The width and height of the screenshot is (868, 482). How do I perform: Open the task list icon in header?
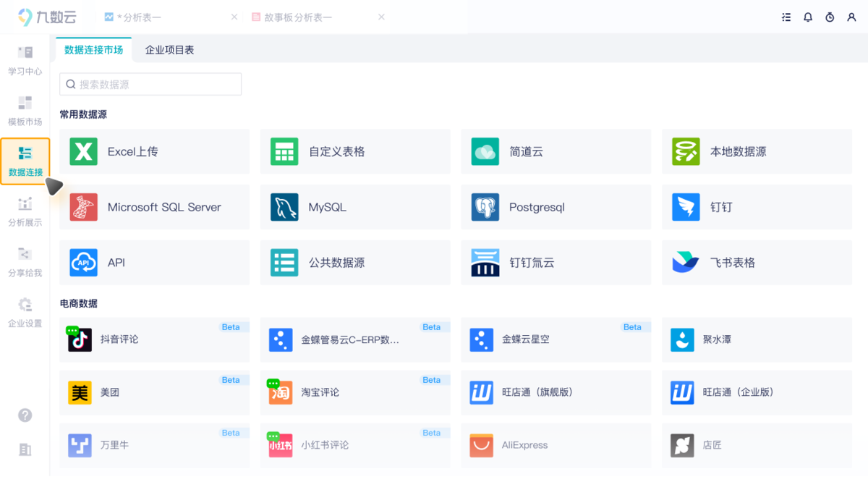click(786, 17)
